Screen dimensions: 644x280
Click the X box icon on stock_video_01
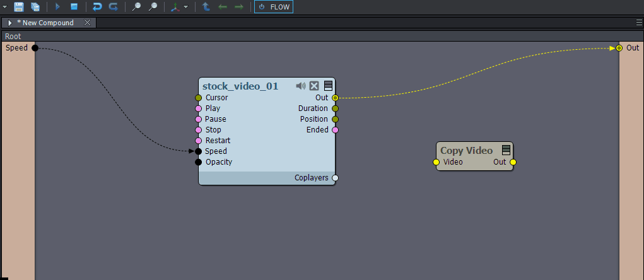(314, 86)
